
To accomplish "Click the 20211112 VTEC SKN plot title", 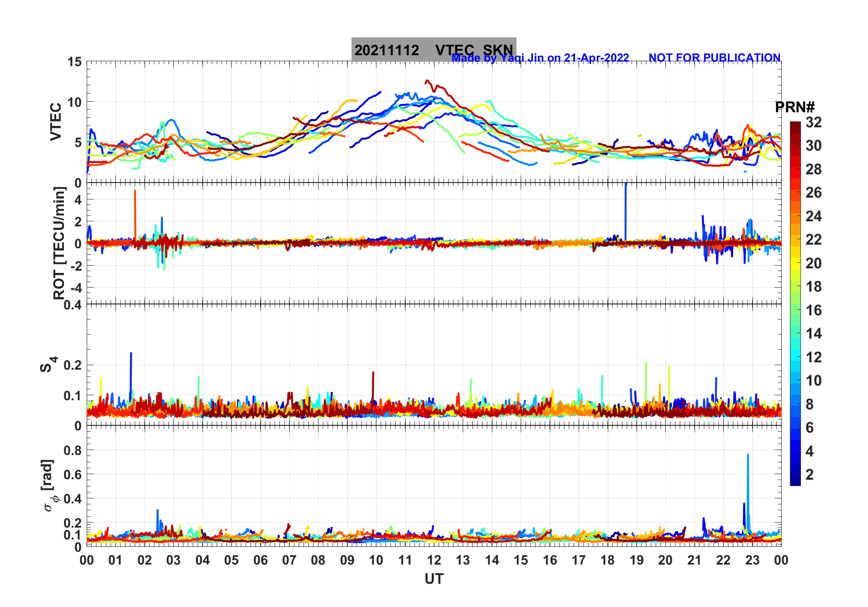I will (434, 49).
